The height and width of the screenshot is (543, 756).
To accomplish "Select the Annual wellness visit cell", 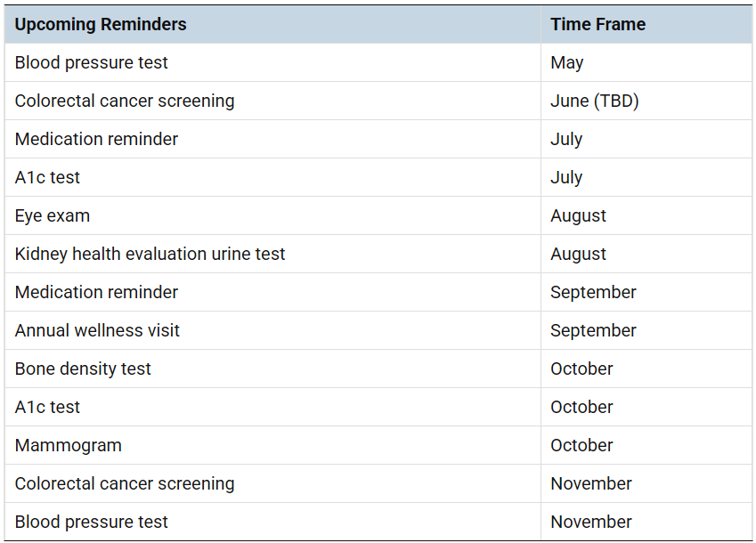I will 97,330.
